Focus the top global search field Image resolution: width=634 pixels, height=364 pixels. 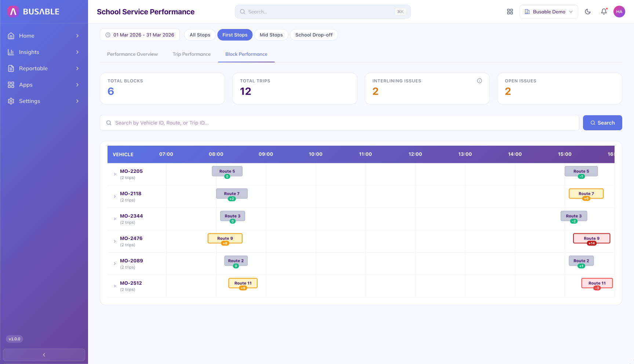[x=323, y=12]
